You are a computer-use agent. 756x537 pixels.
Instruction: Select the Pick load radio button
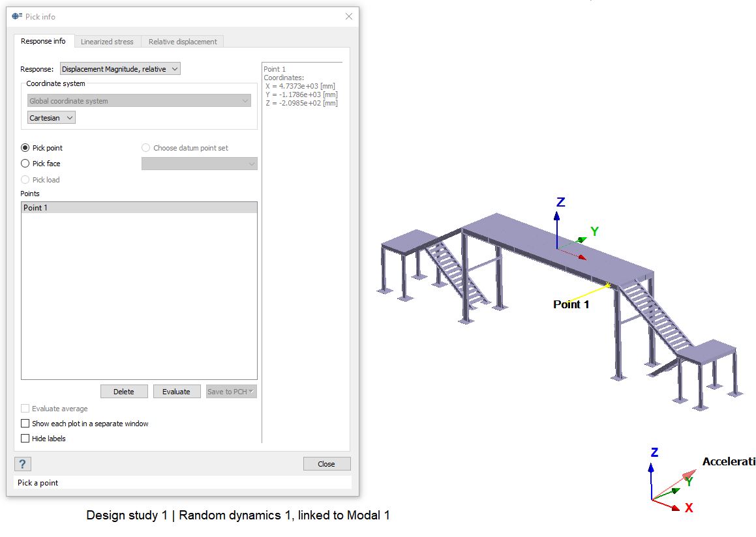[25, 180]
